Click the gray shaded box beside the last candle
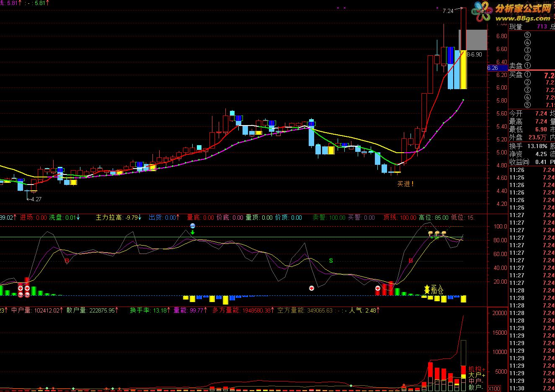The width and height of the screenshot is (555, 392). (477, 40)
